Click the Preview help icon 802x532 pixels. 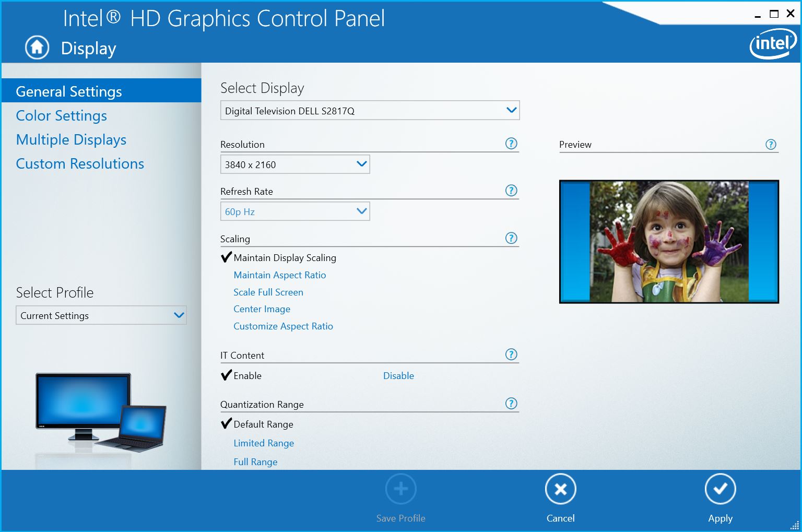point(771,144)
